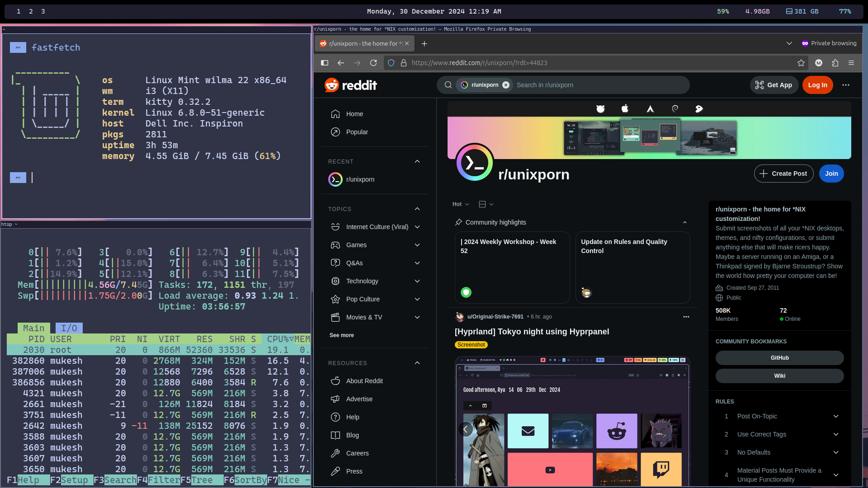This screenshot has width=868, height=488.
Task: Open the Firefox extensions puzzle icon
Action: [x=835, y=63]
